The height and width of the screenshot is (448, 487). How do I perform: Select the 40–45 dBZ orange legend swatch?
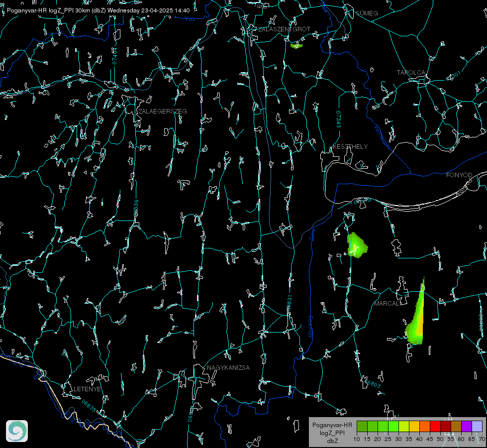(x=425, y=426)
